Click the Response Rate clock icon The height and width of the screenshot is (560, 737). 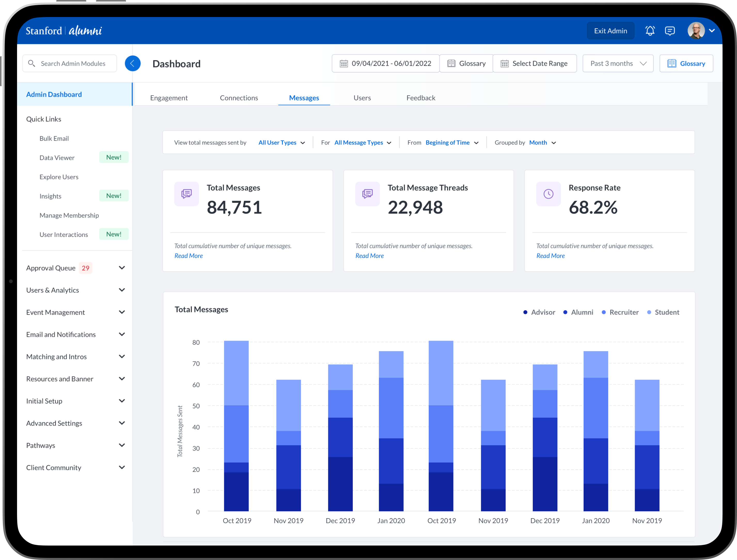(x=548, y=194)
